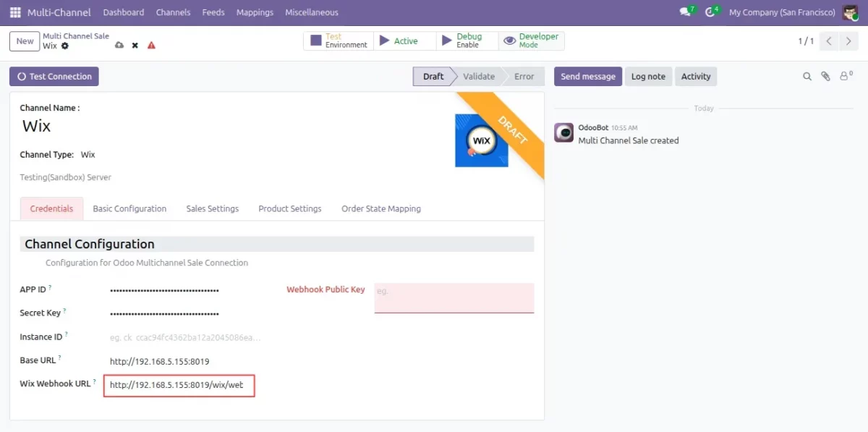Screen dimensions: 868x432
Task: Click the Wix Webhook URL help question mark
Action: click(x=94, y=381)
